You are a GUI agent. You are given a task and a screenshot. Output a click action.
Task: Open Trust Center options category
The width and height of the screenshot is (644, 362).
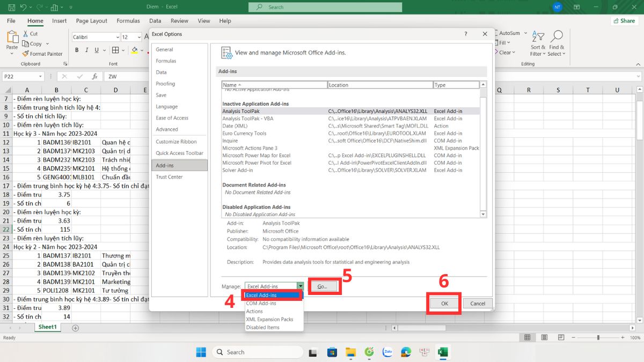(x=179, y=177)
